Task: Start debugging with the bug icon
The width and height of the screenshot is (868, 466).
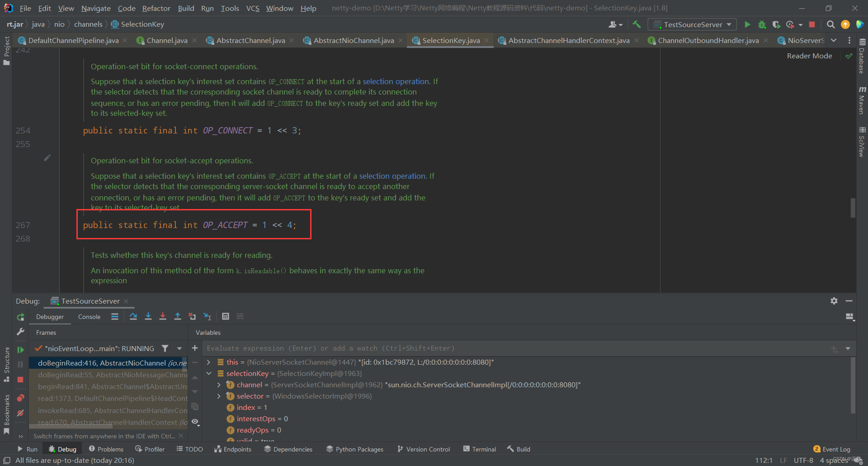Action: coord(762,24)
